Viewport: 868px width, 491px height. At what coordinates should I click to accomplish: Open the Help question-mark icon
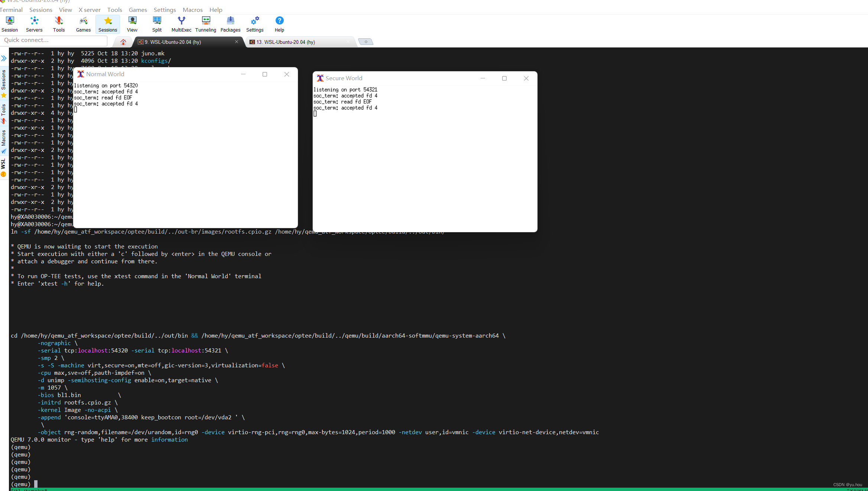pyautogui.click(x=279, y=24)
